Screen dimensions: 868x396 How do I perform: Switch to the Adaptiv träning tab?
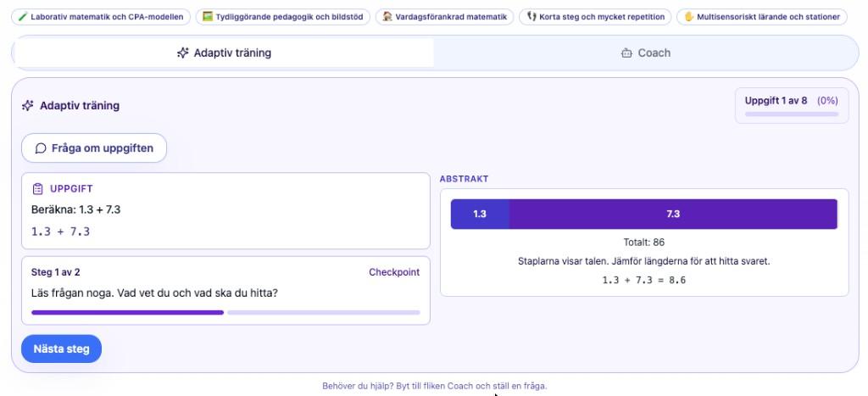[x=223, y=53]
